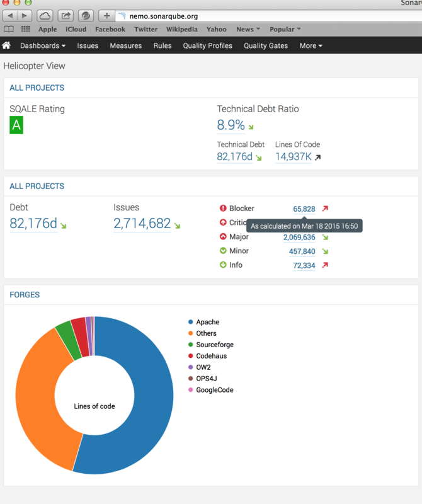Open the 457,840 Minor issues count
The image size is (422, 504).
tap(302, 251)
